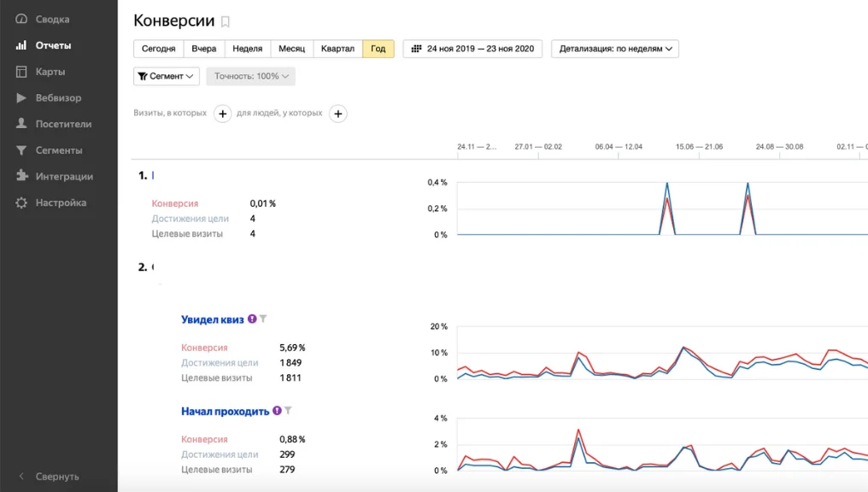
Task: Open Сводка in the sidebar
Action: [53, 19]
